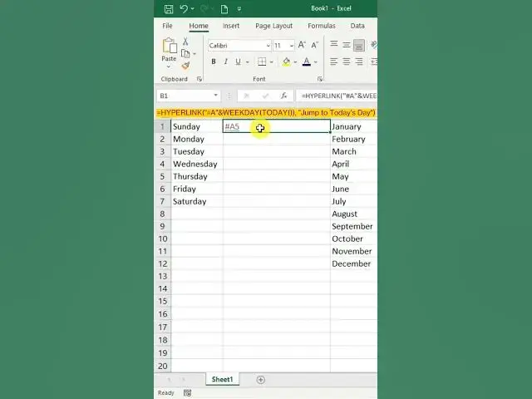
Task: Click the New workbook page icon
Action: pos(224,9)
